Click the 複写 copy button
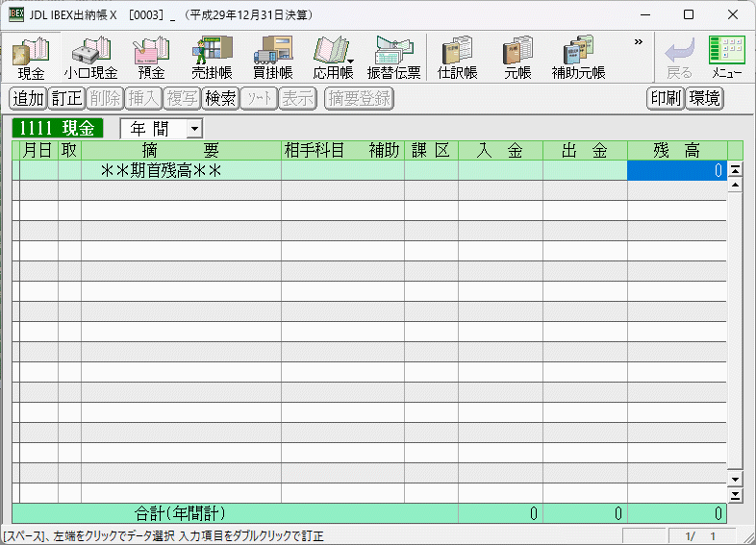756x545 pixels. coord(182,98)
